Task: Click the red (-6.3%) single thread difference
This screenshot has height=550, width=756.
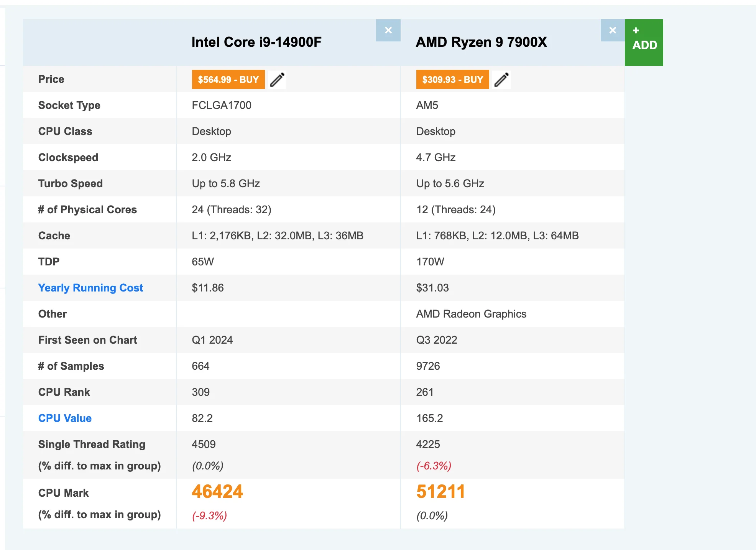Action: pyautogui.click(x=434, y=466)
